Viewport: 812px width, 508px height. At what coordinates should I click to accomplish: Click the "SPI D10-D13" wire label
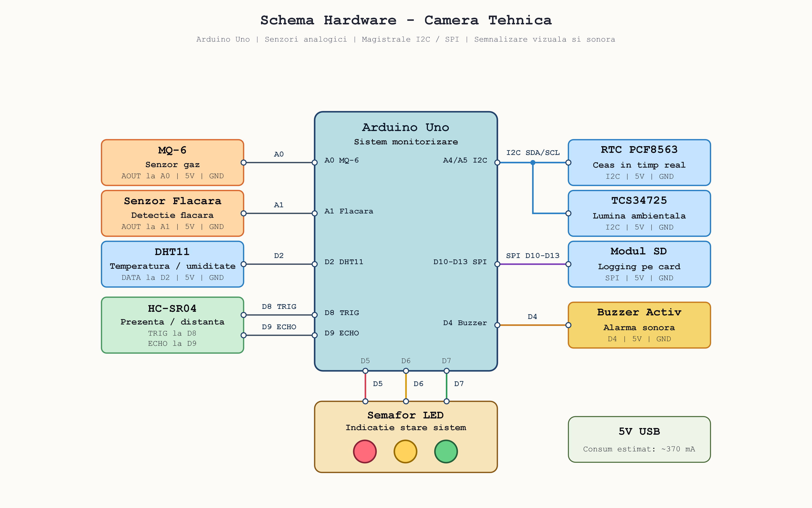pyautogui.click(x=533, y=256)
